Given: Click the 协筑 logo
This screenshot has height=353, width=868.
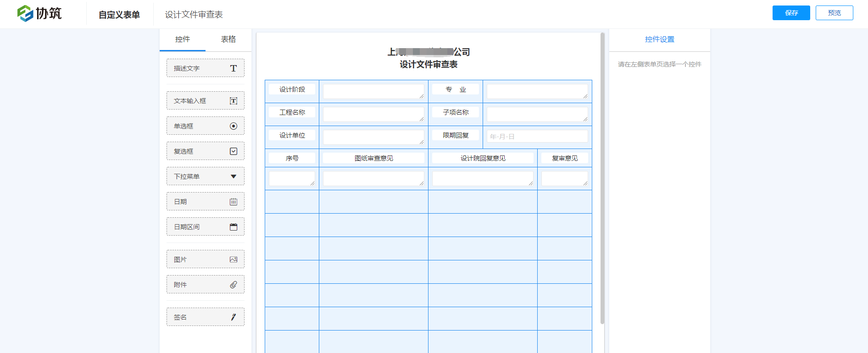Looking at the screenshot, I should [39, 14].
